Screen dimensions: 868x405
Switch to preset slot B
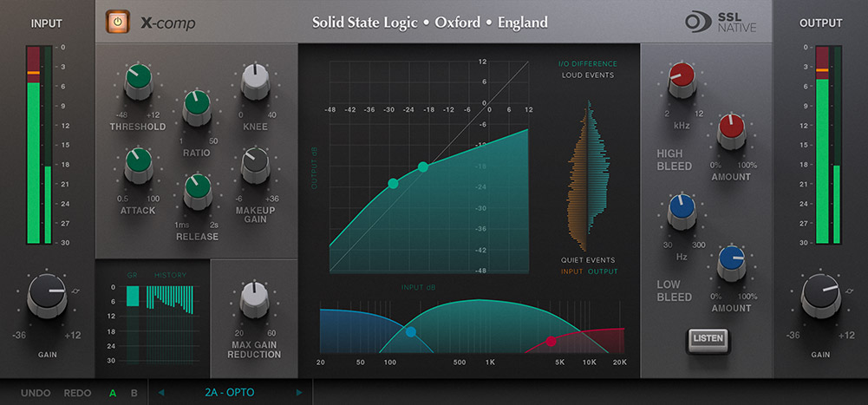pos(134,393)
